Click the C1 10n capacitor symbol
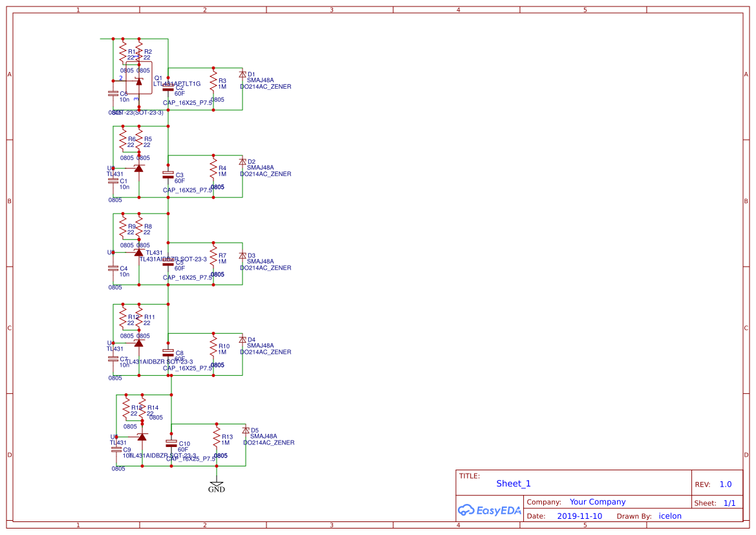 click(x=113, y=181)
